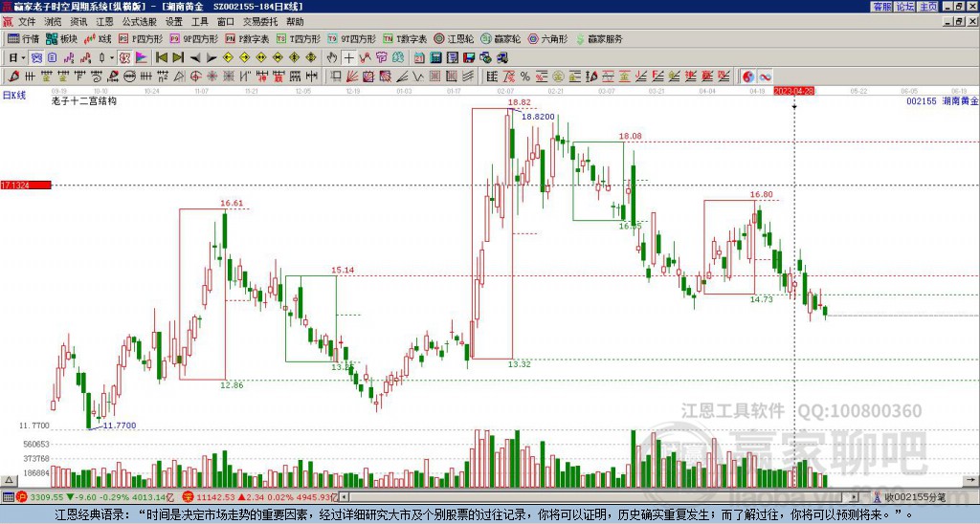This screenshot has width=980, height=524.
Task: Click the 日K线 label on chart
Action: point(14,96)
